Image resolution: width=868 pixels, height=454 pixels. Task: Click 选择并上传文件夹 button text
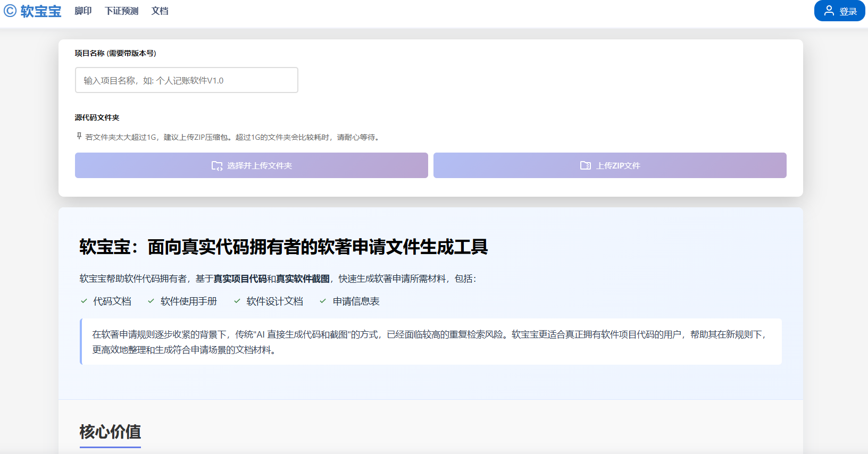click(x=260, y=166)
